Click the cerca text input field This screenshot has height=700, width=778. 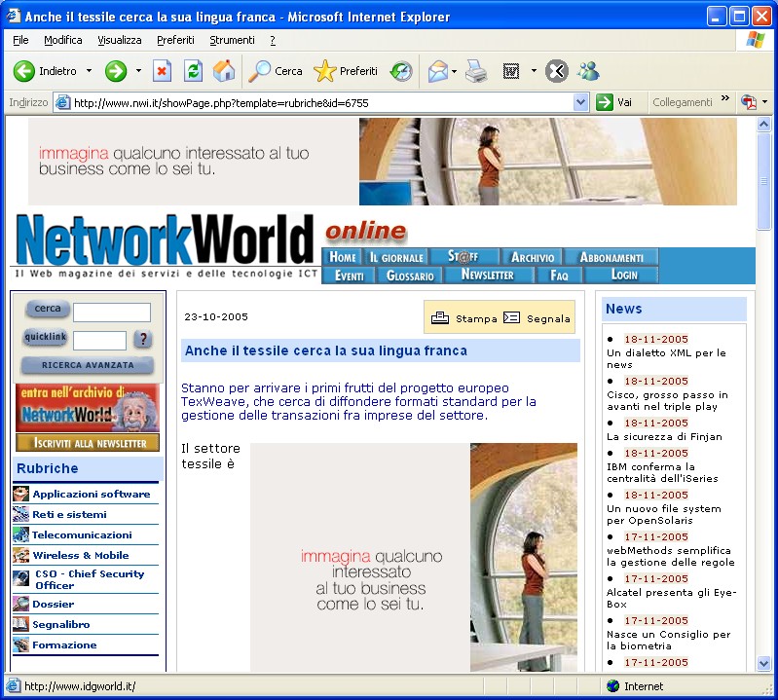pyautogui.click(x=112, y=313)
